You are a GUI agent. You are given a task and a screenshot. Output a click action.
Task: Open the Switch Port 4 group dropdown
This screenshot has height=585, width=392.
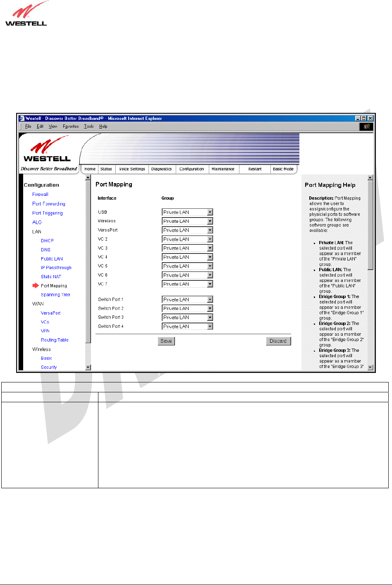click(187, 327)
